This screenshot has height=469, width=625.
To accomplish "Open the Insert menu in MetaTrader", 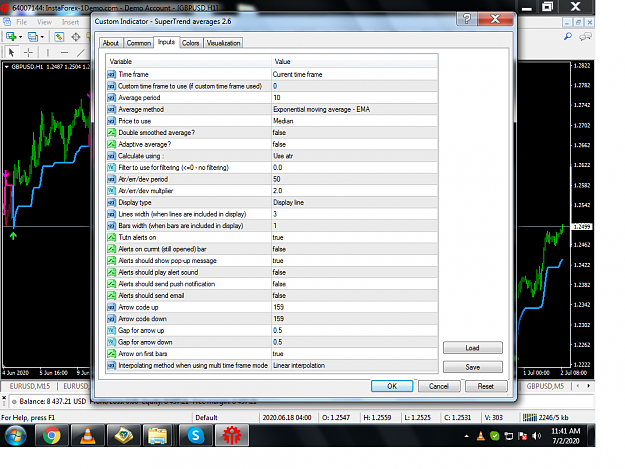I will click(x=70, y=22).
